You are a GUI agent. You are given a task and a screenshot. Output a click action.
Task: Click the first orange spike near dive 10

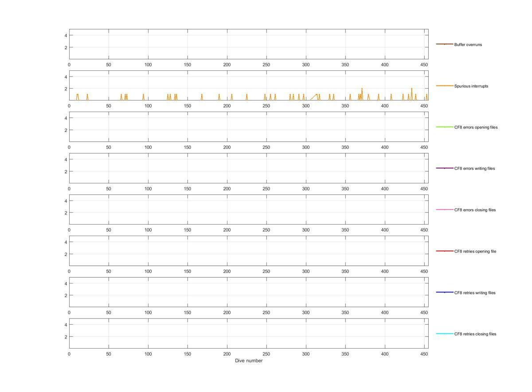(x=77, y=97)
